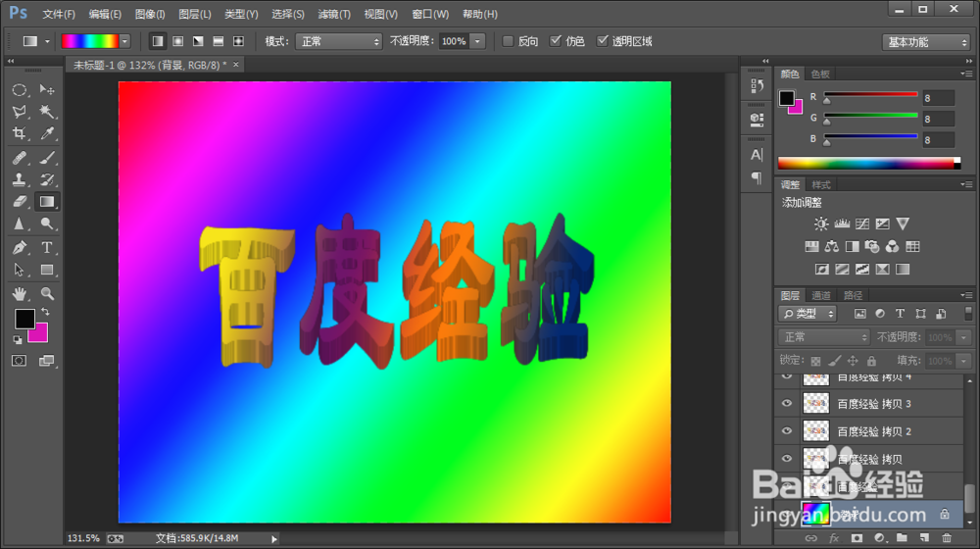
Task: Hide the 百度经验 拷贝 3 layer
Action: pos(787,403)
